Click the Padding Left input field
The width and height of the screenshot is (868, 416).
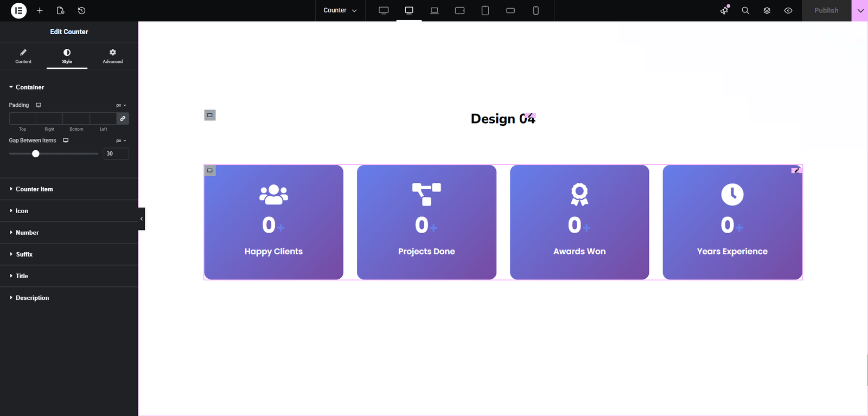[103, 118]
